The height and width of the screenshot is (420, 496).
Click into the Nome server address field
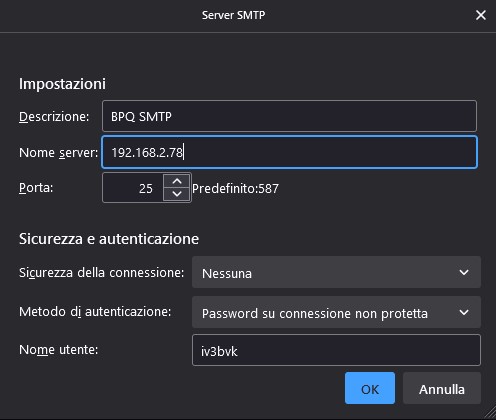pyautogui.click(x=289, y=152)
